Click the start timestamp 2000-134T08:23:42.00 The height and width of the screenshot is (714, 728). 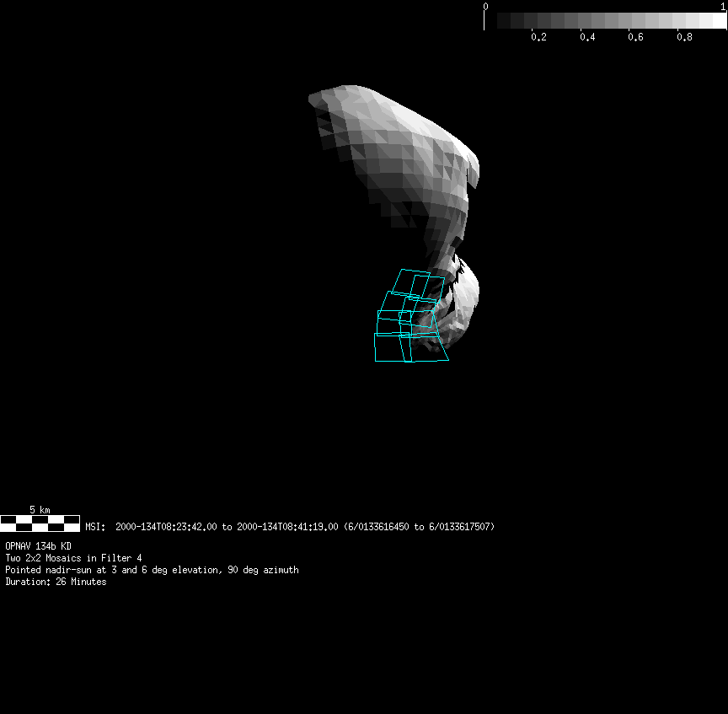166,527
